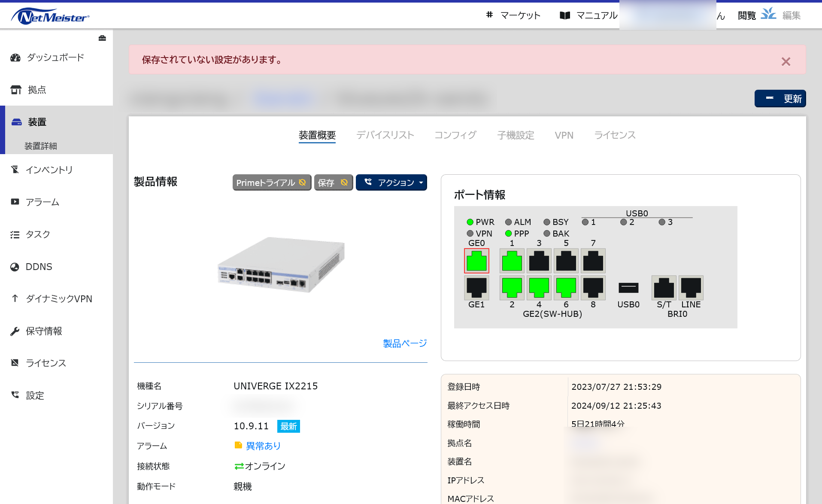Select 拠点 from the sidebar
The image size is (822, 504).
click(x=37, y=90)
